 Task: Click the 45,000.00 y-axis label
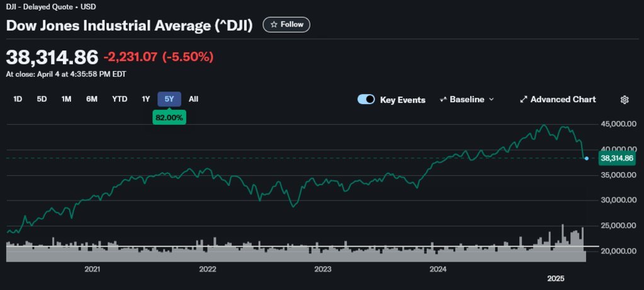(618, 124)
